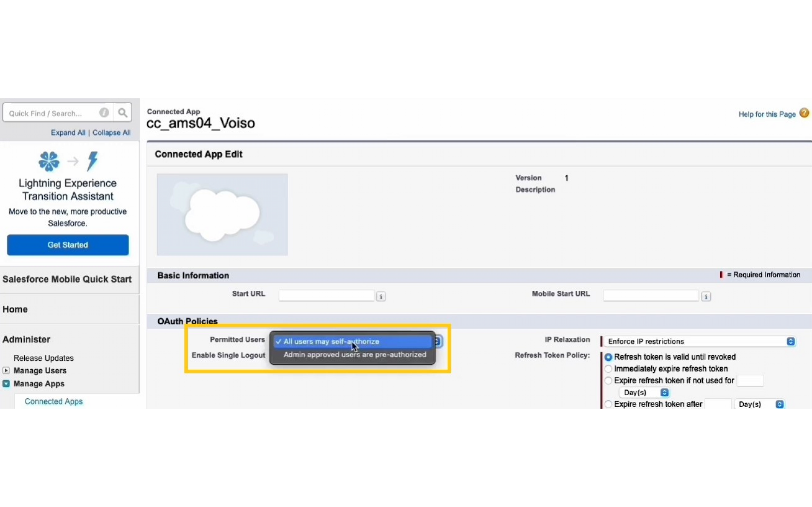
Task: Click the Lightning Experience Transition Assistant title
Action: [68, 190]
